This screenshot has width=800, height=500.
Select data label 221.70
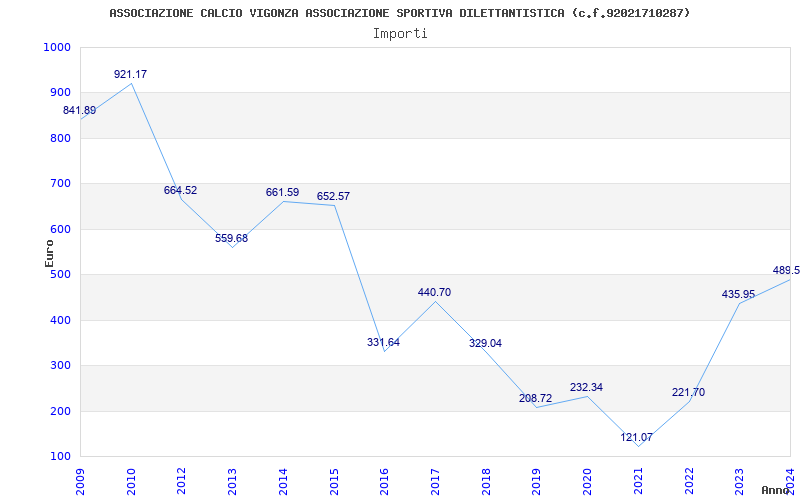point(688,392)
